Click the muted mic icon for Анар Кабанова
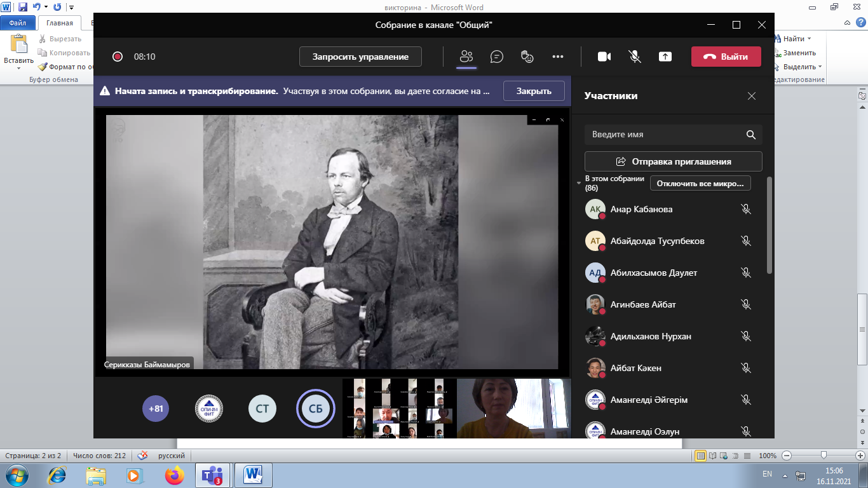 pos(746,209)
